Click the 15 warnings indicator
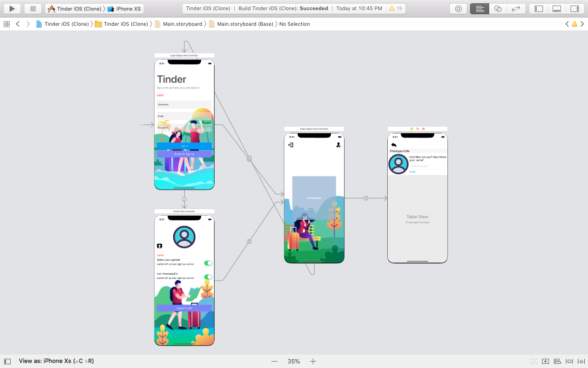The width and height of the screenshot is (588, 368). [395, 8]
